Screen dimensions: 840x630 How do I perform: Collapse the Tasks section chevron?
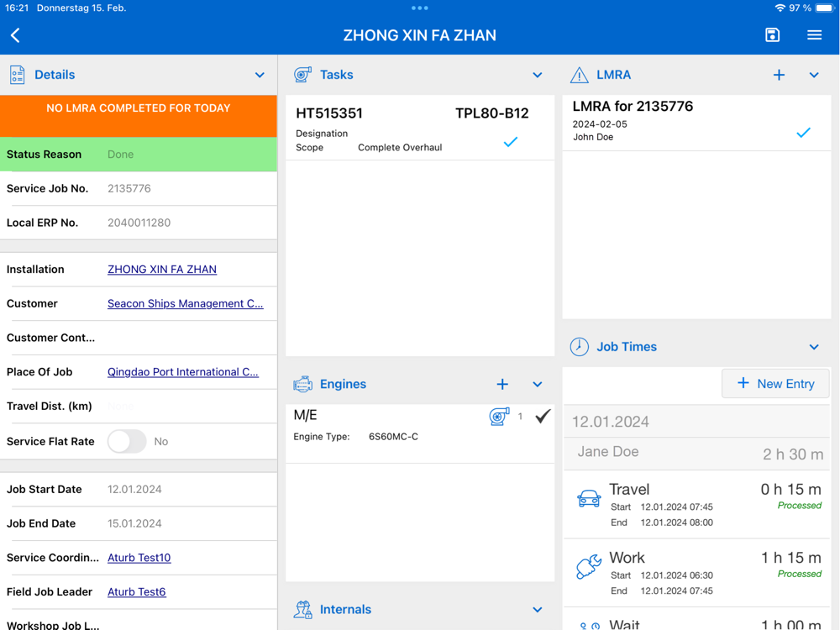[538, 75]
